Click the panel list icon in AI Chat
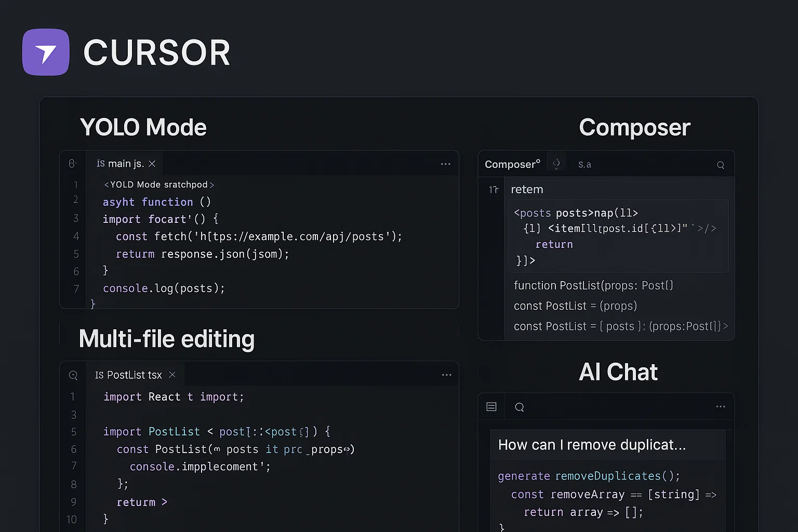Viewport: 798px width, 532px height. tap(491, 407)
